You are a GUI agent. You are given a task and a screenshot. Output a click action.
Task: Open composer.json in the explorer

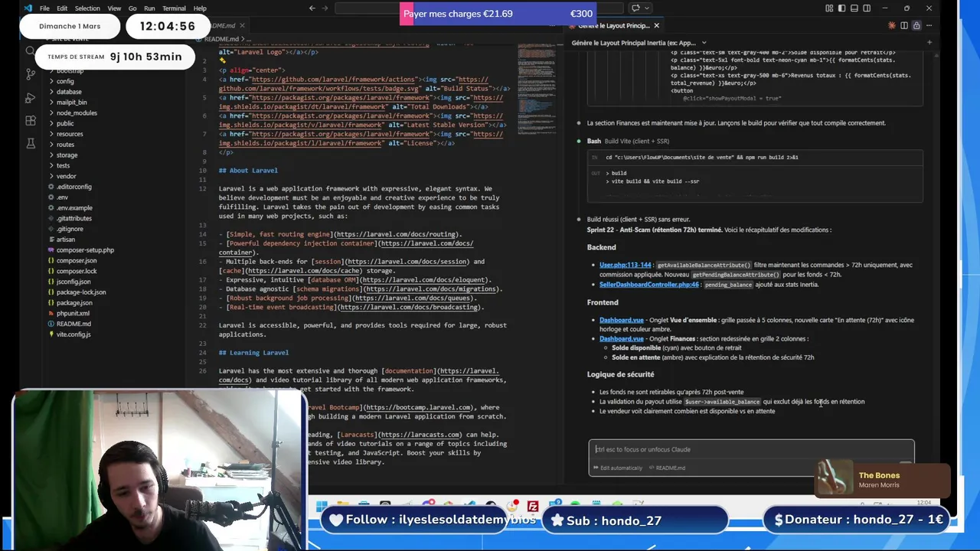(x=77, y=260)
